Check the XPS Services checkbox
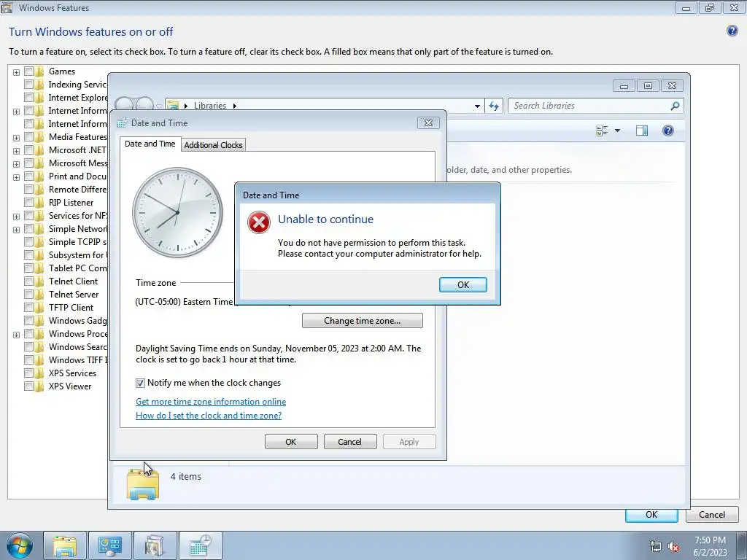Image resolution: width=747 pixels, height=560 pixels. click(x=28, y=373)
